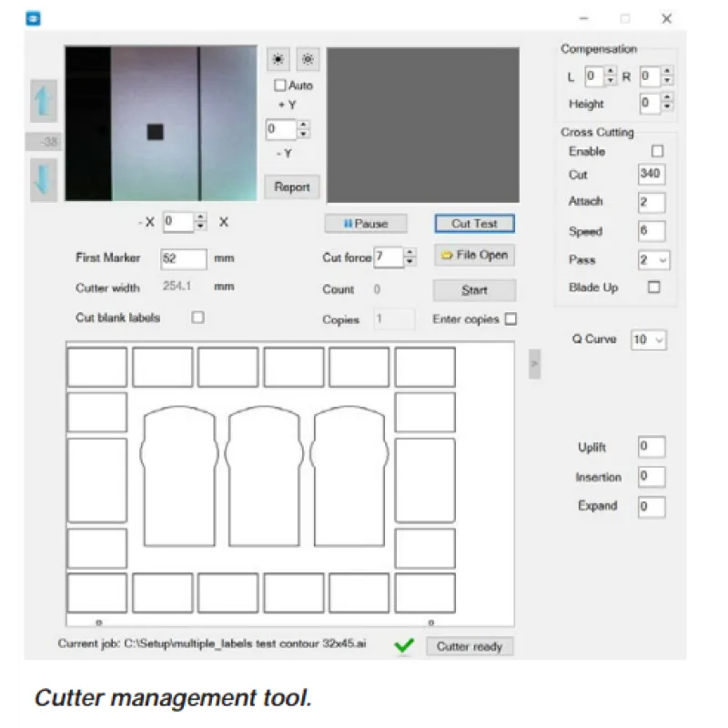This screenshot has height=728, width=728.
Task: Click the Y offset value field
Action: pyautogui.click(x=281, y=129)
